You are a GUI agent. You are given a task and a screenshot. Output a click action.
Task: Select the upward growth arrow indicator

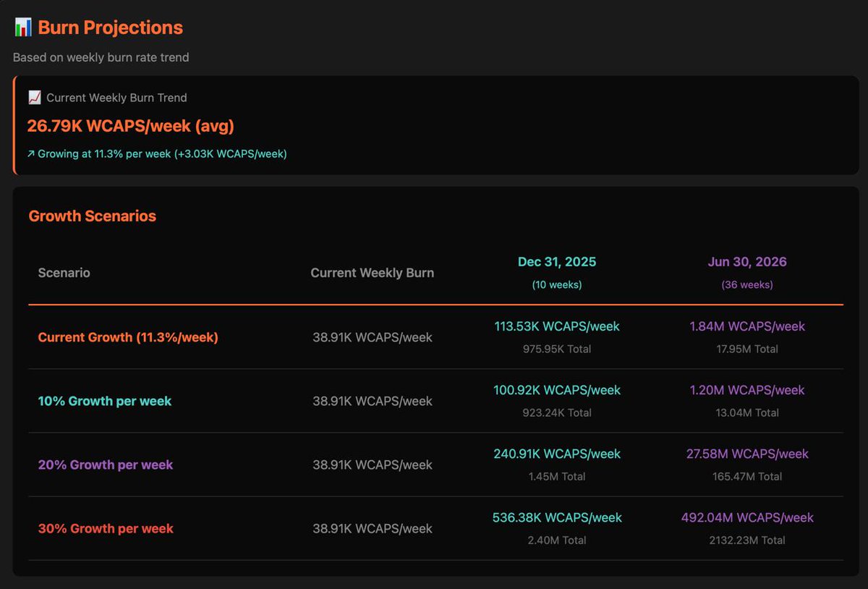coord(32,153)
